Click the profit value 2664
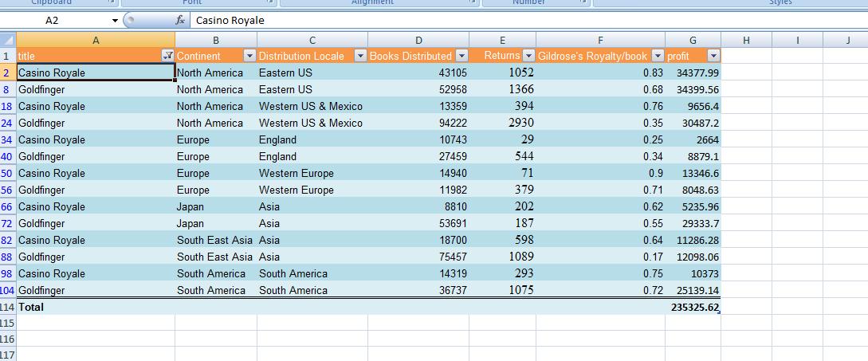The width and height of the screenshot is (868, 361). (693, 139)
